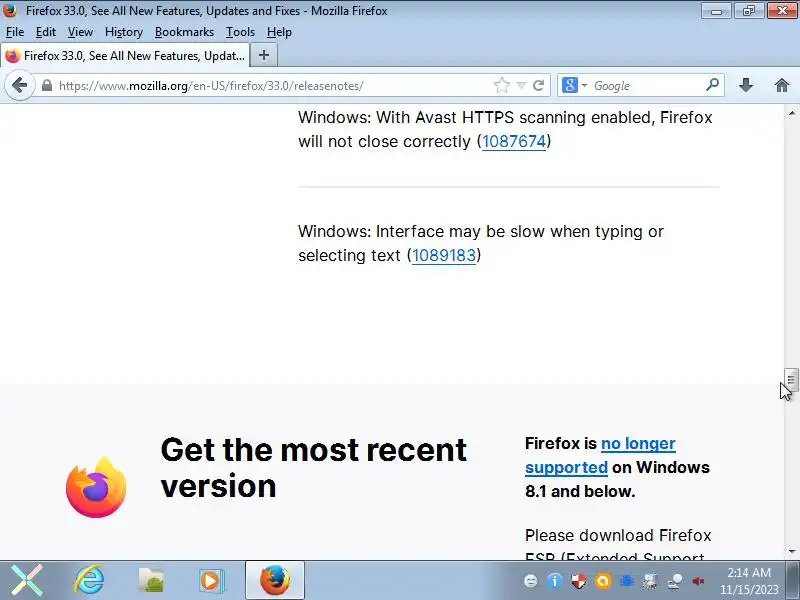Open the media player taskbar icon
Viewport: 800px width, 600px height.
click(211, 580)
